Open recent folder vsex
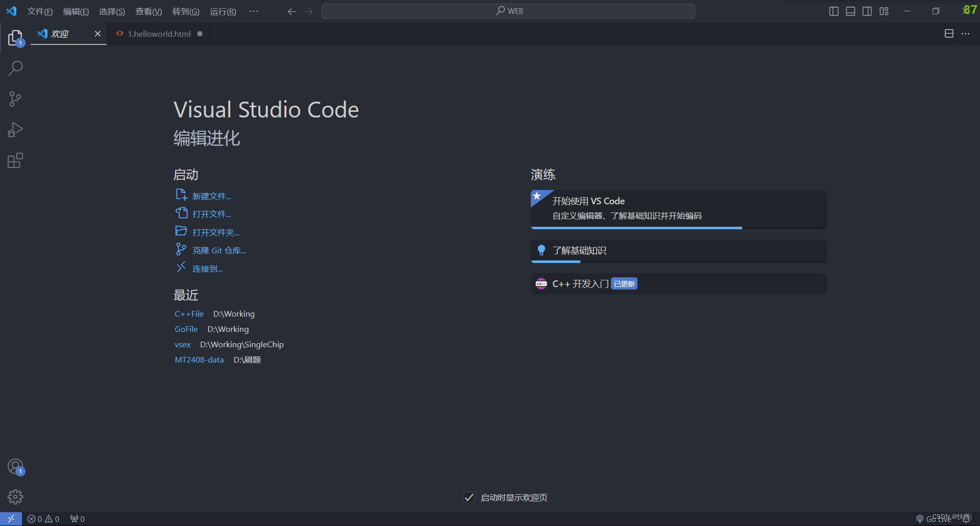980x526 pixels. [x=182, y=345]
